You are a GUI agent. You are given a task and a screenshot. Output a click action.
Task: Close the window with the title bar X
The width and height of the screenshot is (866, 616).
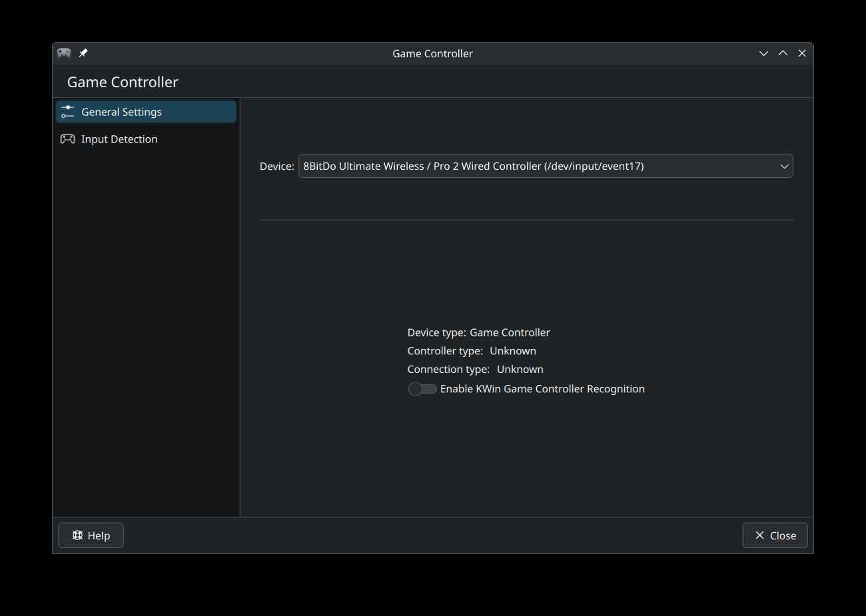click(802, 53)
